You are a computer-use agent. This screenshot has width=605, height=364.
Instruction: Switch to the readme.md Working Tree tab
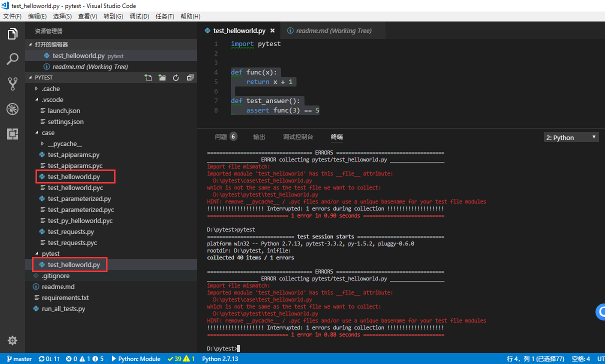[332, 30]
